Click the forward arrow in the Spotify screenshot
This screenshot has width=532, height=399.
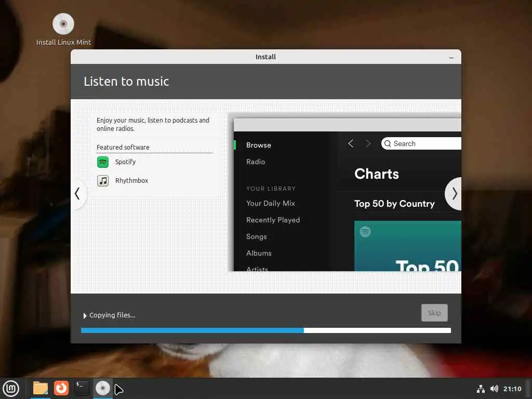tap(368, 143)
